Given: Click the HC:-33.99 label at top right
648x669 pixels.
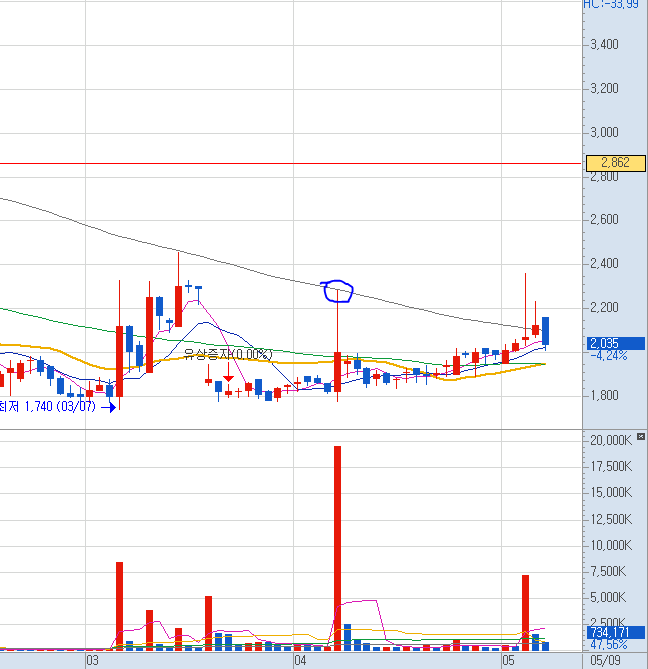Looking at the screenshot, I should (611, 4).
